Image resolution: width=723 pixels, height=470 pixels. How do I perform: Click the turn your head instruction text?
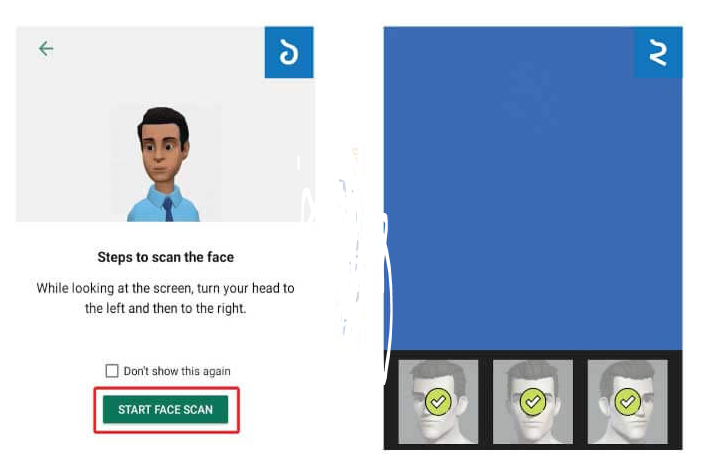pyautogui.click(x=166, y=298)
